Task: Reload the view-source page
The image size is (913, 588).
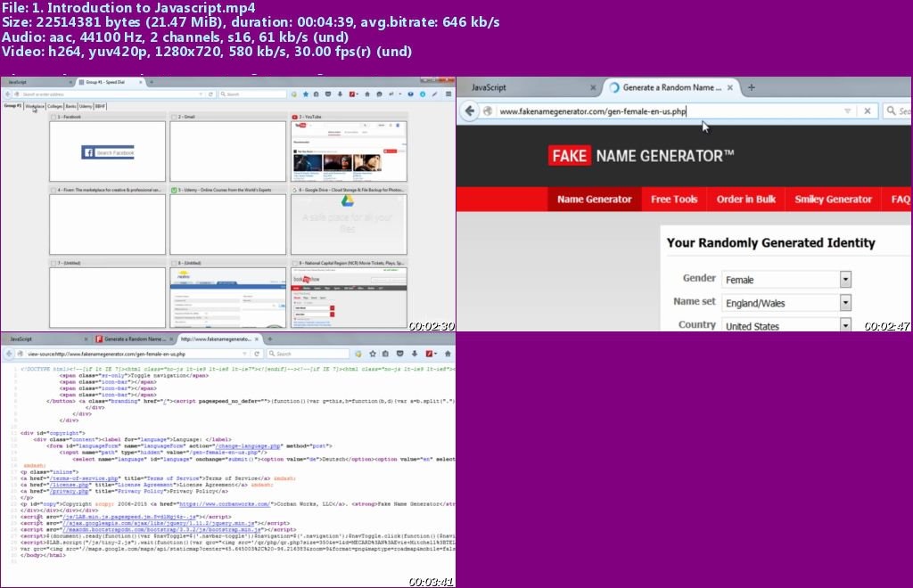Action: click(x=256, y=354)
